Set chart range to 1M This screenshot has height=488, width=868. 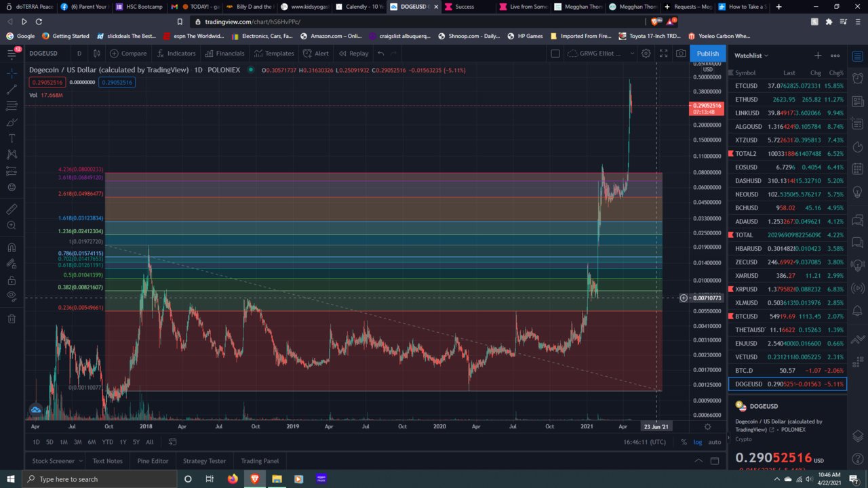click(x=63, y=442)
